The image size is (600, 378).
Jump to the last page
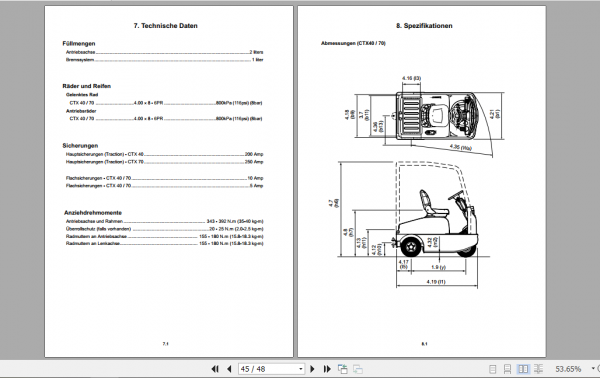tap(327, 369)
